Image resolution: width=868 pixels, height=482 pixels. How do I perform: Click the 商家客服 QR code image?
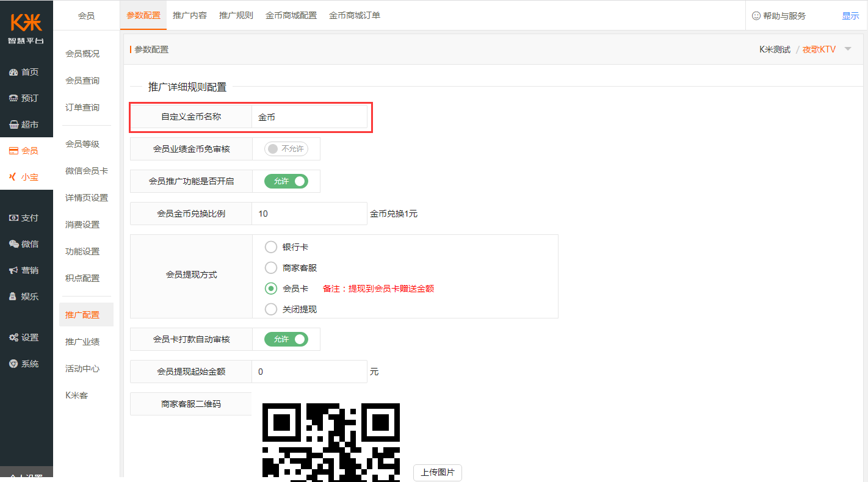coord(331,442)
